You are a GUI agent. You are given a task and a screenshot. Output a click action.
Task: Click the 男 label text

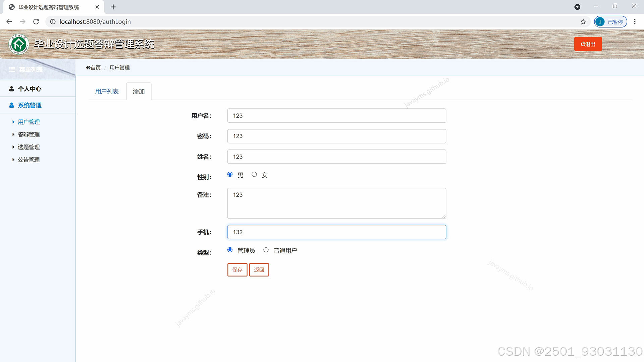240,175
